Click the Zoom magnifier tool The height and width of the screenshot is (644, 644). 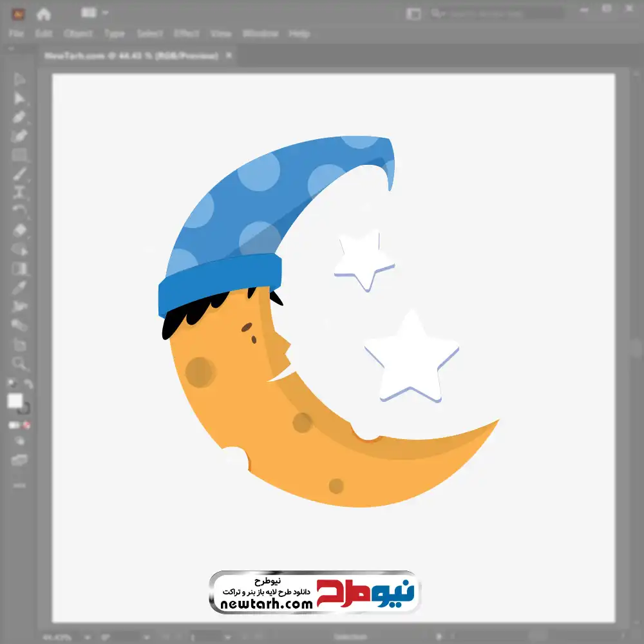(x=19, y=363)
